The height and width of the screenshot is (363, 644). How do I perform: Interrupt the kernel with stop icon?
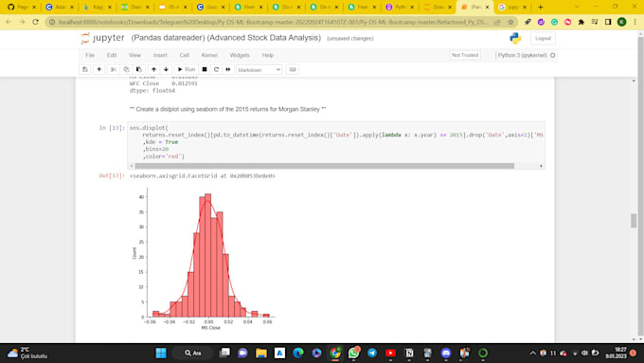point(205,69)
